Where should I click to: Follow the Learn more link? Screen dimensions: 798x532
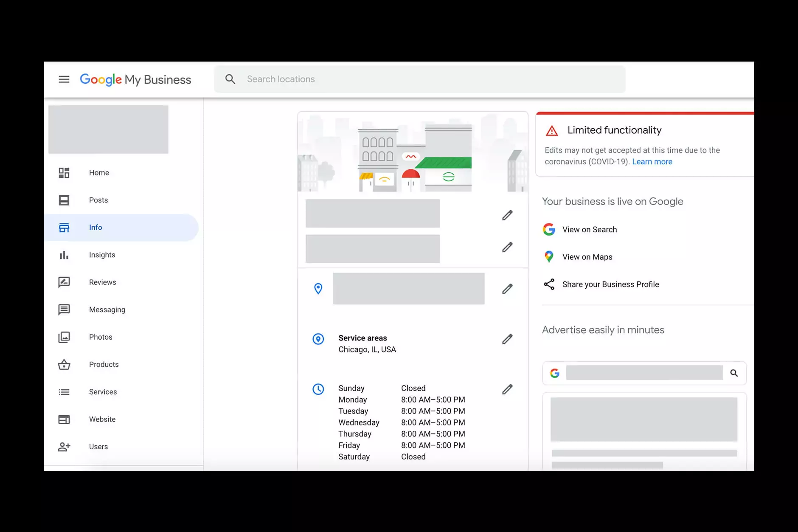pyautogui.click(x=652, y=162)
